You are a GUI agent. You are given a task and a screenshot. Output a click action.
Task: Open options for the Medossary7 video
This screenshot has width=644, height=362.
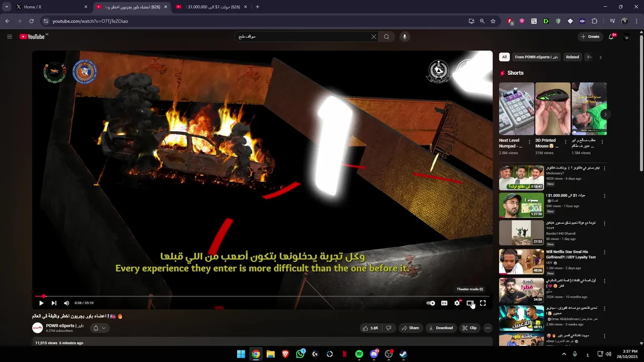[x=604, y=168]
